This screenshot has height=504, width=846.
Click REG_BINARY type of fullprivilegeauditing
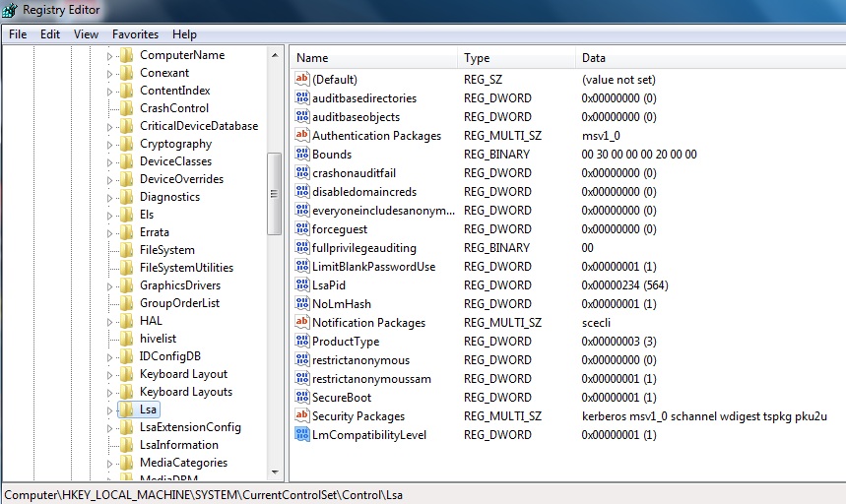[497, 248]
